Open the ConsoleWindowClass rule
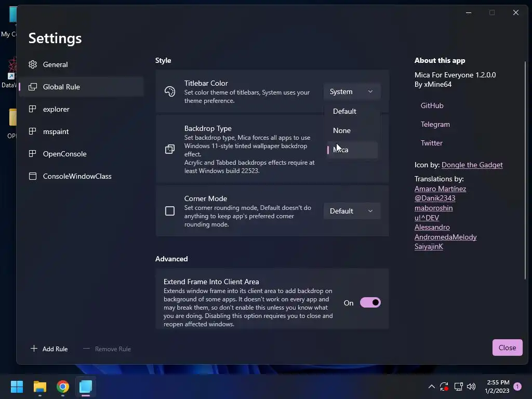 pos(81,177)
